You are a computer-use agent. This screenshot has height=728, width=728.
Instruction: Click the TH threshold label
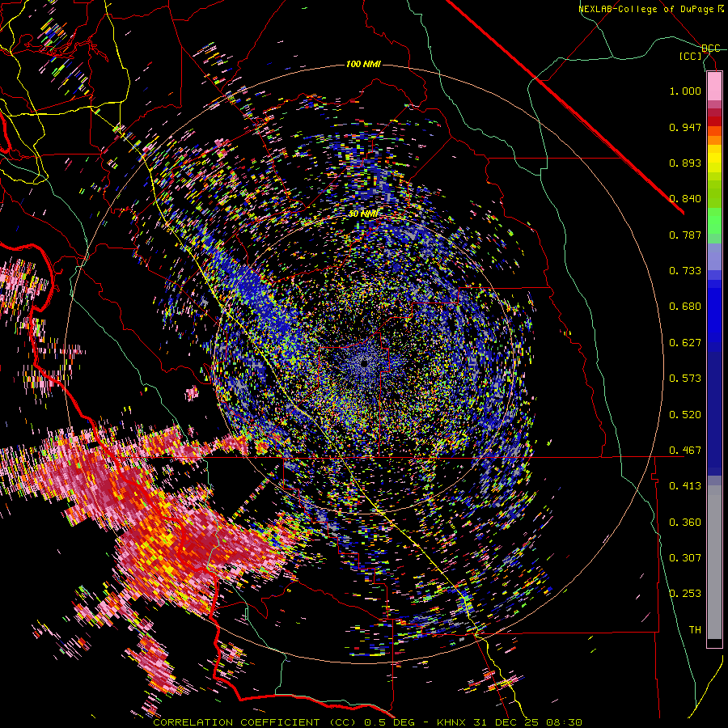click(x=695, y=630)
